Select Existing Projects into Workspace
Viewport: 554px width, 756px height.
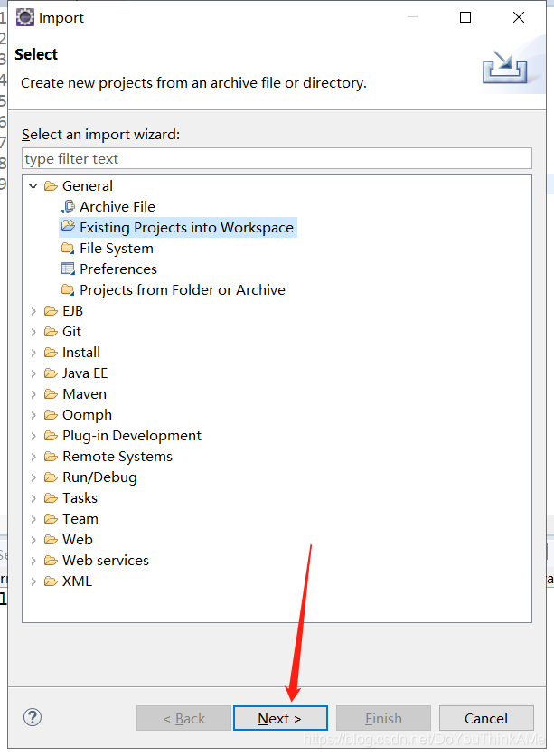[x=186, y=228]
